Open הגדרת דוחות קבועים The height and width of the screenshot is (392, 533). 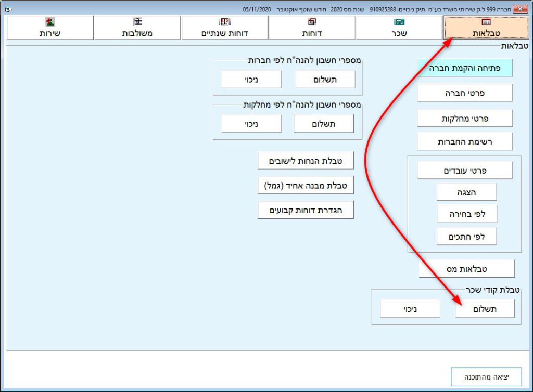point(306,210)
